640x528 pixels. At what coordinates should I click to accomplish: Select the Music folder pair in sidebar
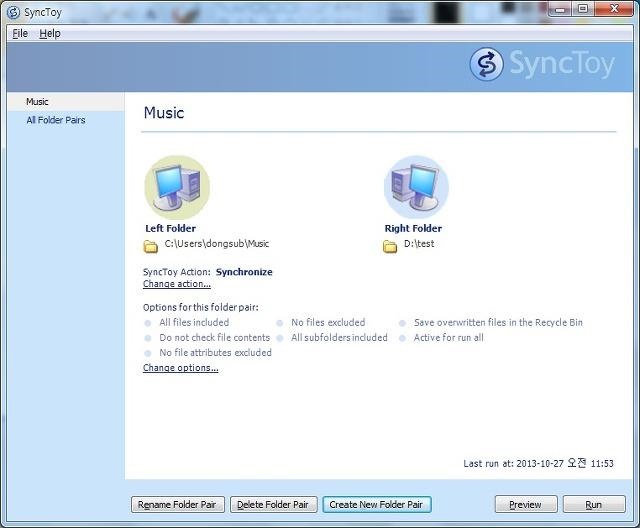[x=37, y=102]
